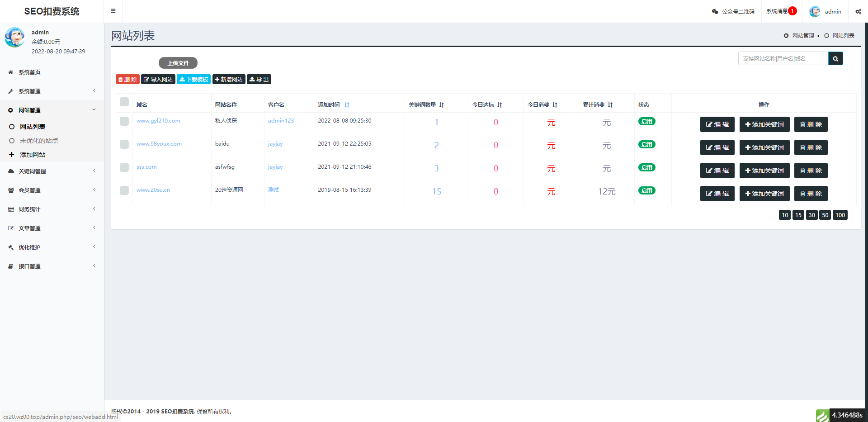Collapse the 网站管理 sidebar menu

52,110
